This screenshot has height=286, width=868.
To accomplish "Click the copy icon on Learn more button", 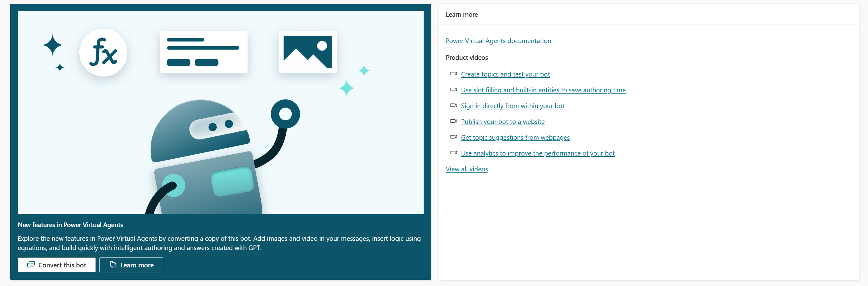I will tap(113, 265).
